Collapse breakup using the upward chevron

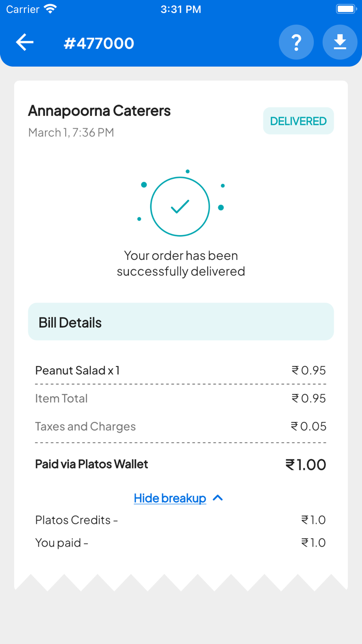click(x=217, y=497)
